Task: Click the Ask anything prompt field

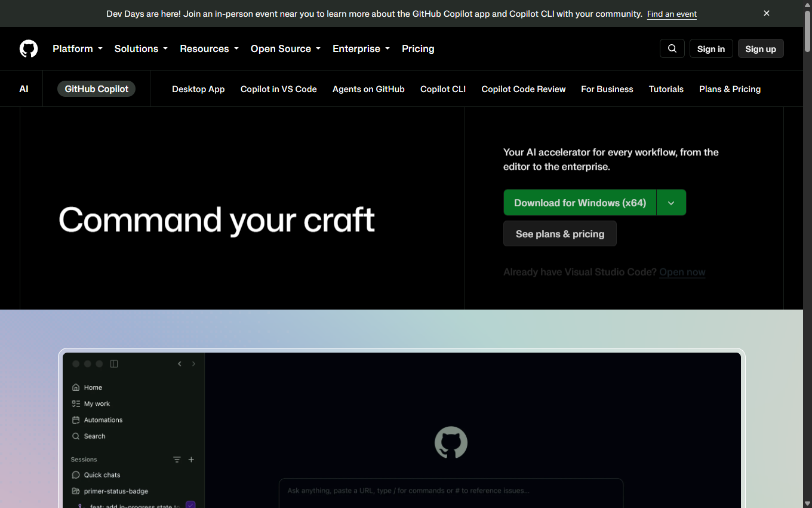Action: [x=451, y=493]
